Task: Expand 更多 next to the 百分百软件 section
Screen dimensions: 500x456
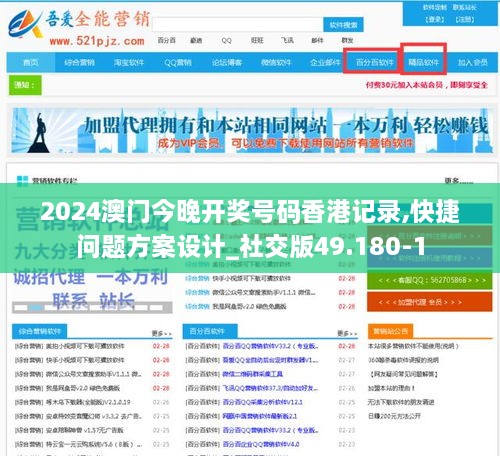Action: click(347, 333)
